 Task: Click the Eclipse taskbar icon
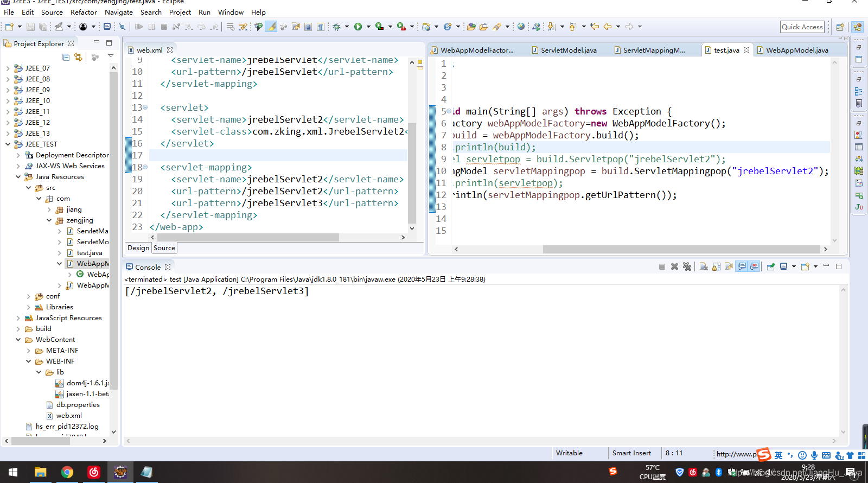pos(120,472)
